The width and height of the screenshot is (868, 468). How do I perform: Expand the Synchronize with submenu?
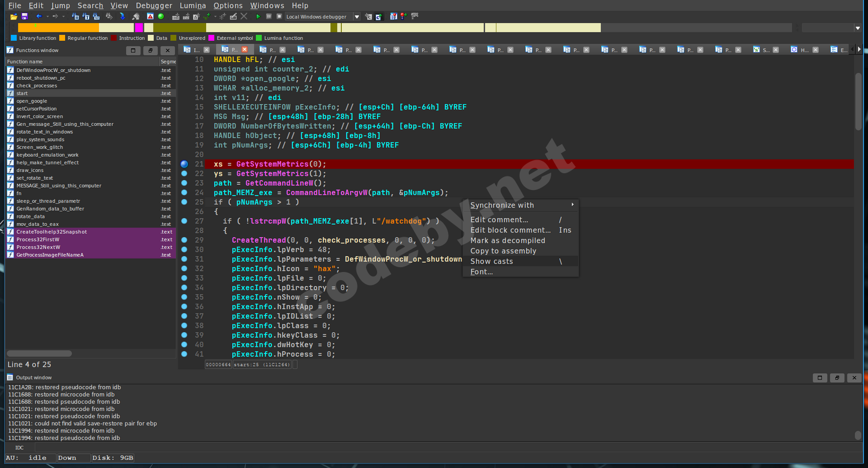pyautogui.click(x=521, y=205)
